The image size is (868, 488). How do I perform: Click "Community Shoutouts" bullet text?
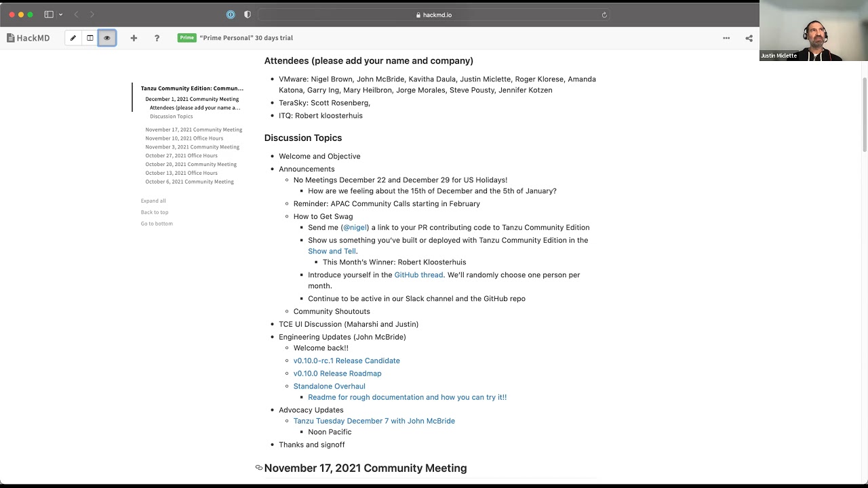(332, 312)
